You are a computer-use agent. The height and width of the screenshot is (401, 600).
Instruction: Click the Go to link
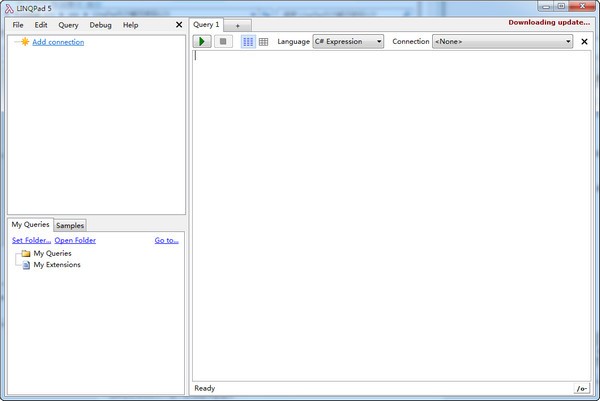tap(167, 241)
